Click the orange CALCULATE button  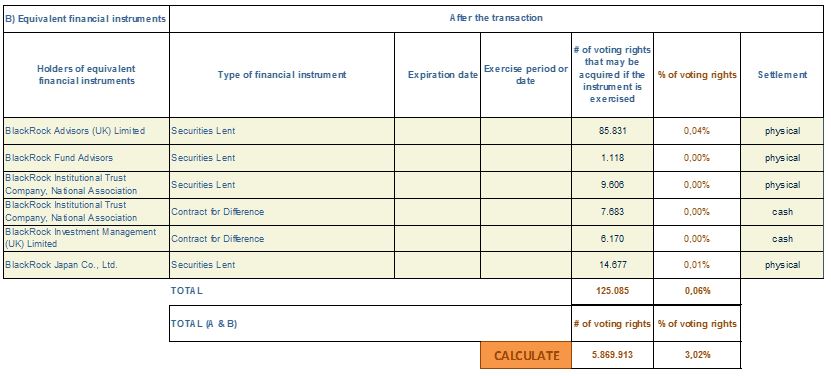526,355
